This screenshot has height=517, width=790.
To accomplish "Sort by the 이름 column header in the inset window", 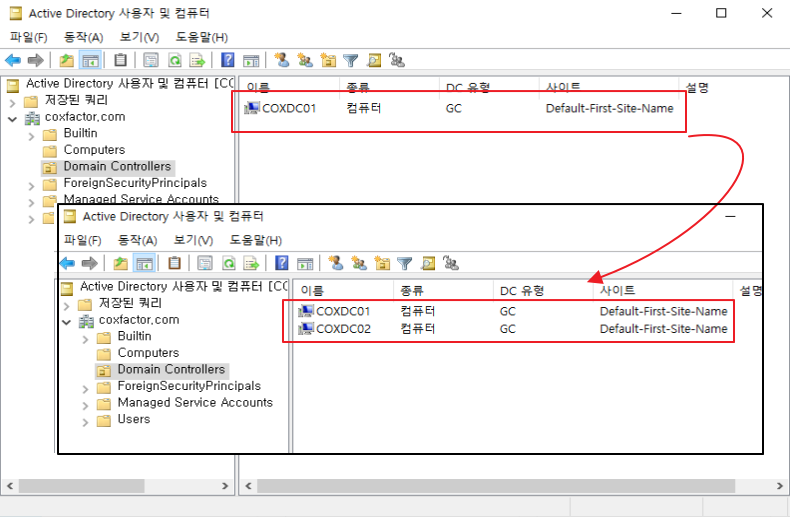I will point(343,290).
